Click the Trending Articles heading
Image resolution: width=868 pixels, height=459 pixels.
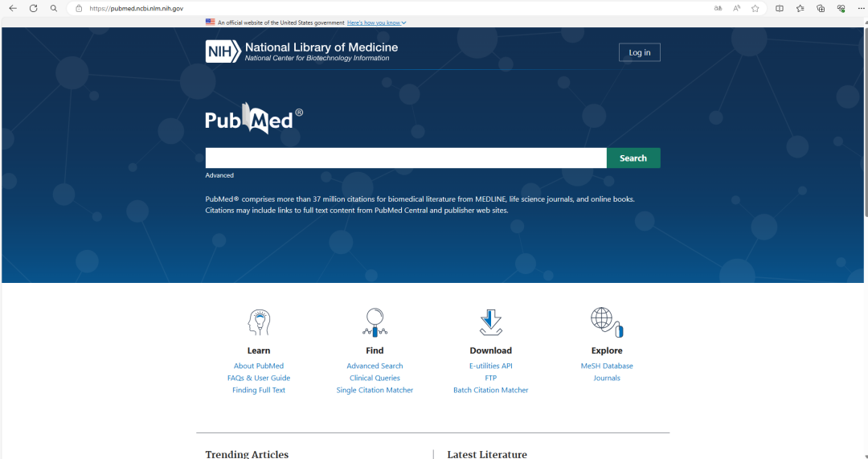pyautogui.click(x=247, y=454)
